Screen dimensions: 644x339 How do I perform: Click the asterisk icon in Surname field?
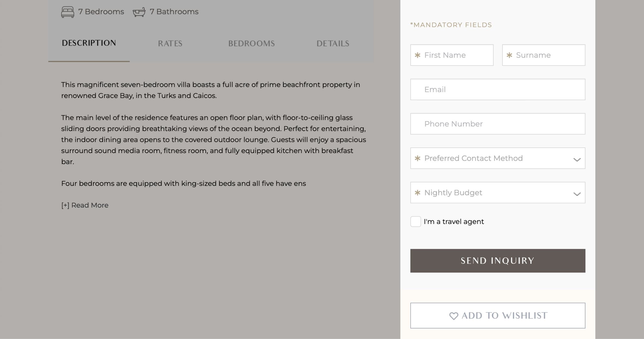509,55
